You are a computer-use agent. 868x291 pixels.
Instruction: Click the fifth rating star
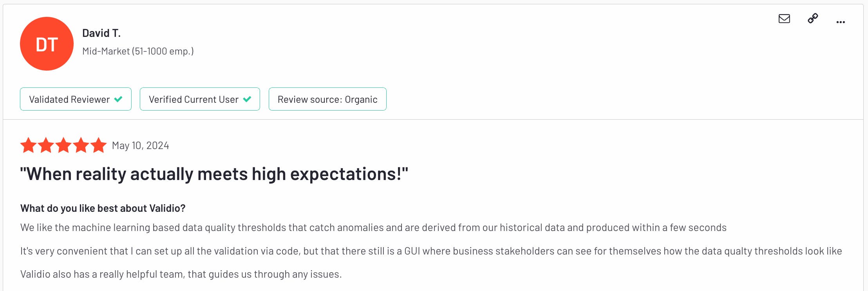pos(98,145)
